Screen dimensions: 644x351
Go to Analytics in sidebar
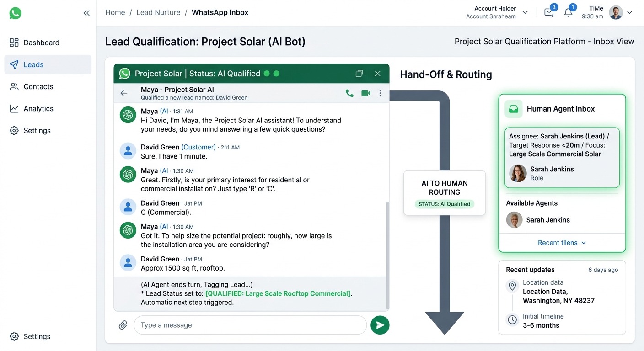48,108
